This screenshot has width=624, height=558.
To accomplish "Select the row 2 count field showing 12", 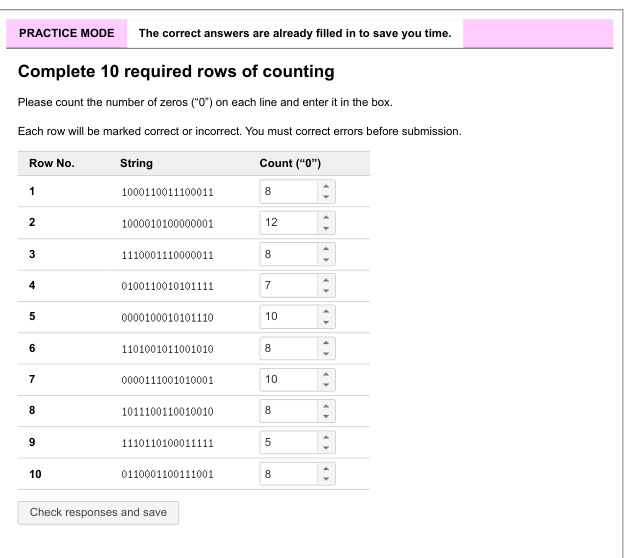I will (x=286, y=221).
